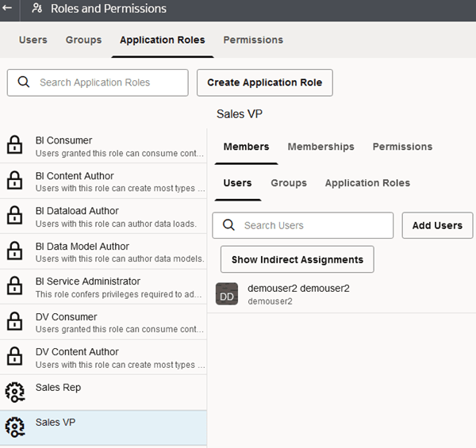Click the lock icon beside BI Consumer
The image size is (476, 448).
pyautogui.click(x=14, y=146)
